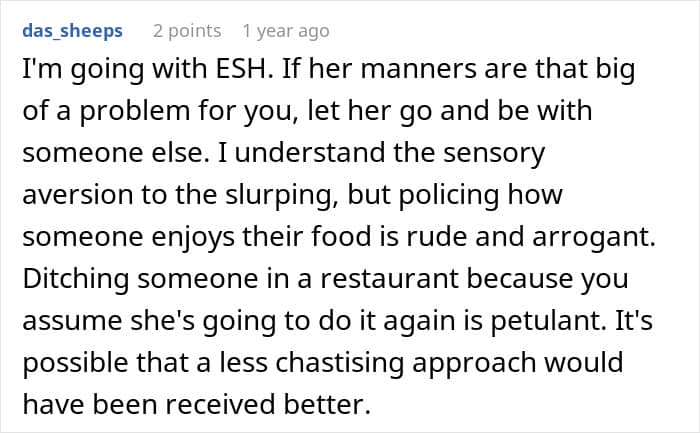This screenshot has height=433, width=700.
Task: Click the word 'problem' in second line
Action: pyautogui.click(x=135, y=112)
